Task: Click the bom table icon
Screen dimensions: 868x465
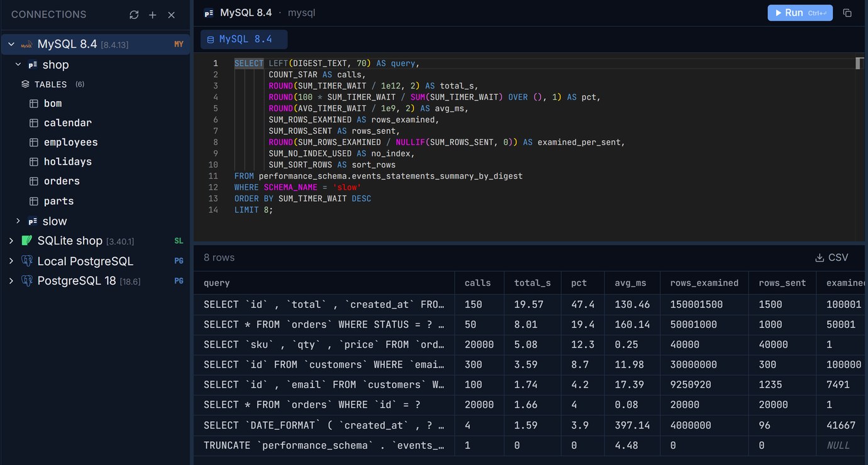Action: coord(34,104)
